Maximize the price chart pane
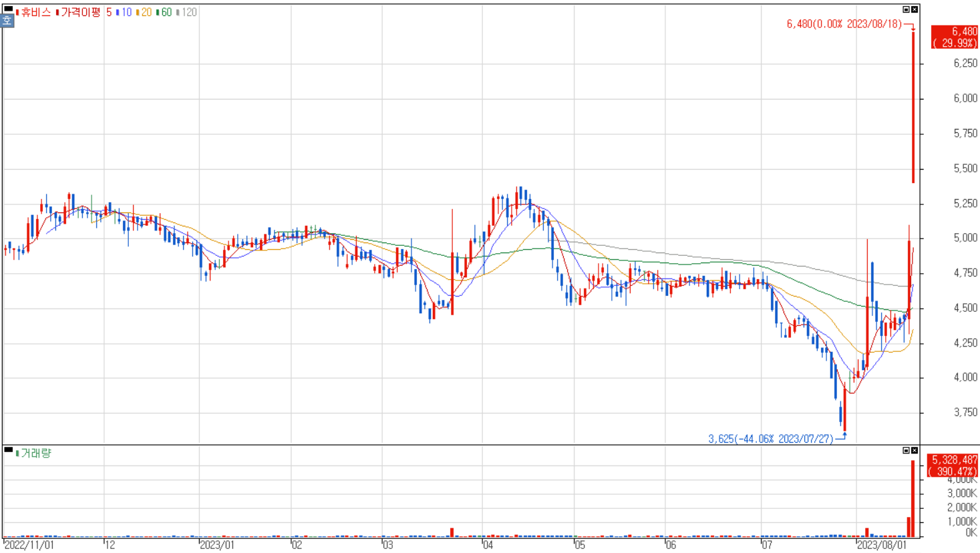This screenshot has width=980, height=553. click(x=907, y=9)
